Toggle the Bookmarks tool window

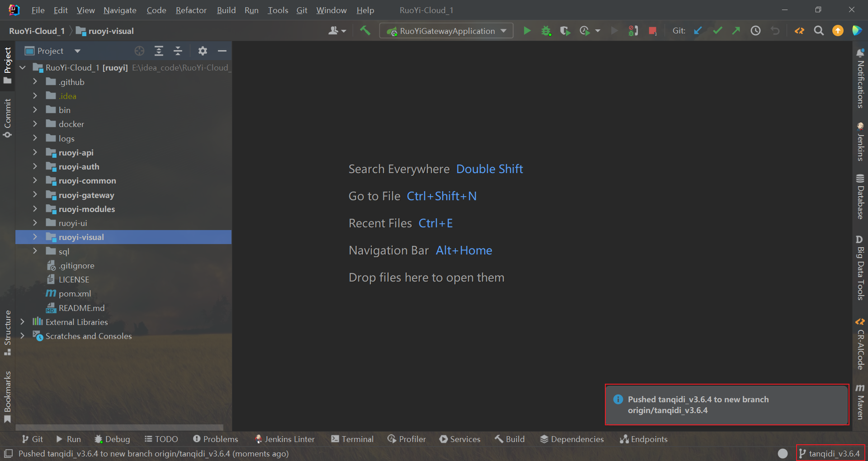pyautogui.click(x=8, y=397)
